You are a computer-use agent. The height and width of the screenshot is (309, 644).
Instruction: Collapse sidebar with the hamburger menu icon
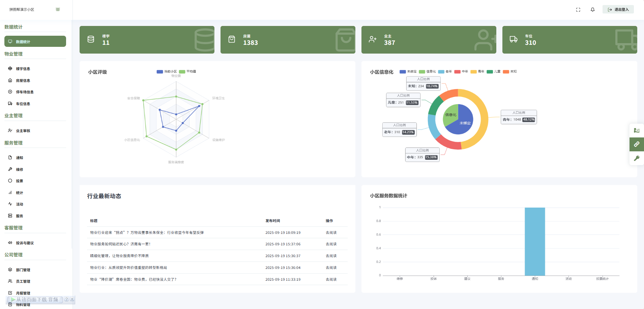click(58, 9)
